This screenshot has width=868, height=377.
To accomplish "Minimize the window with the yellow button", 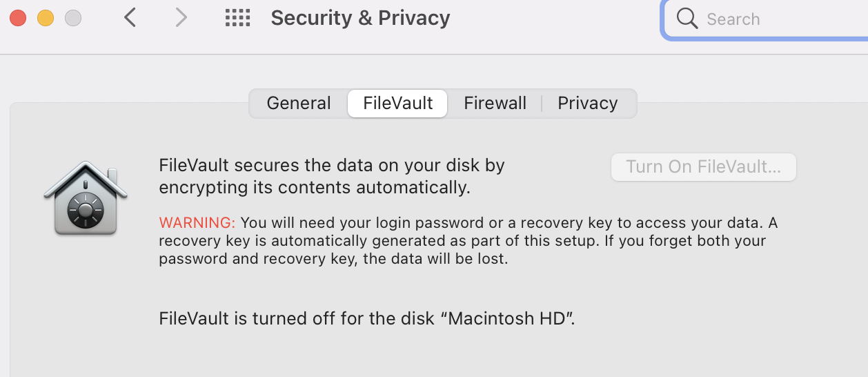I will click(46, 18).
